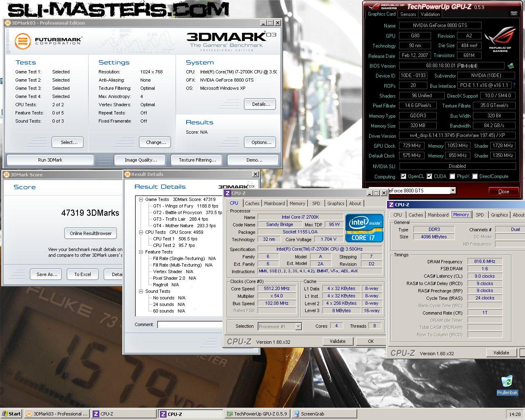Click the Close button in GPU-Z
Screen dimensions: 525x420
point(504,192)
